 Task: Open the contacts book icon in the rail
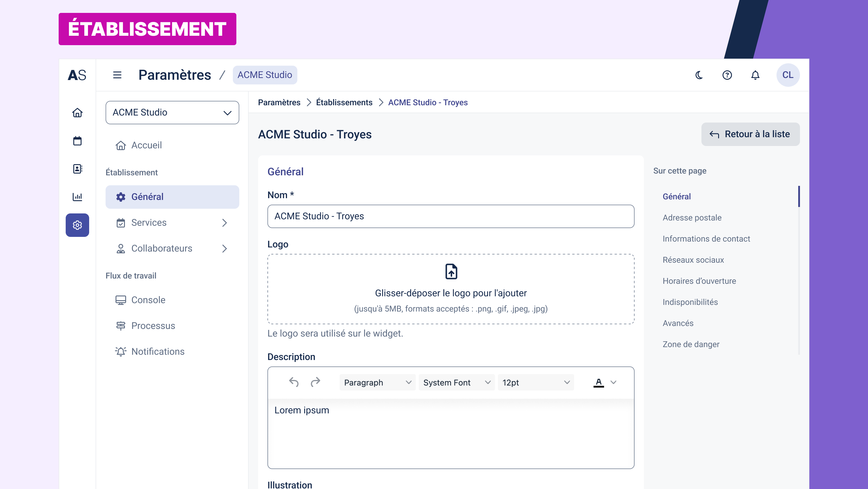tap(77, 169)
